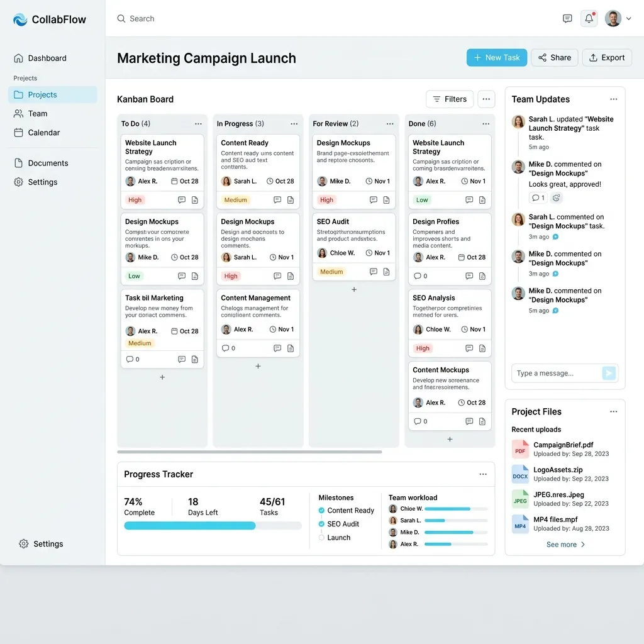Open Done column options
The image size is (644, 644).
(486, 124)
